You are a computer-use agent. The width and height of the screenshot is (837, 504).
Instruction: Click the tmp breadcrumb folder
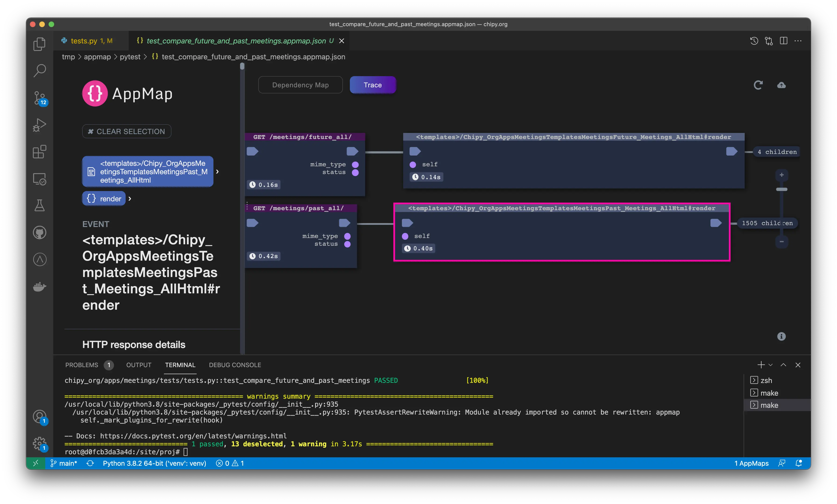coord(68,57)
